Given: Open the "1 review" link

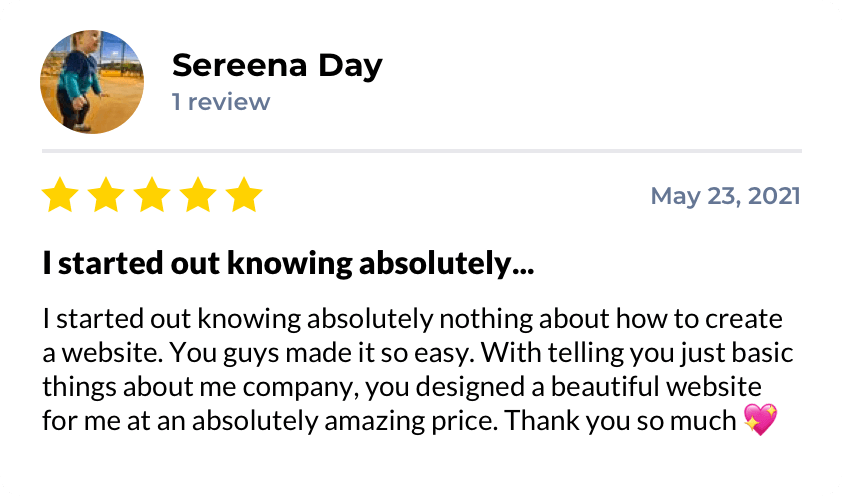Looking at the screenshot, I should tap(221, 102).
